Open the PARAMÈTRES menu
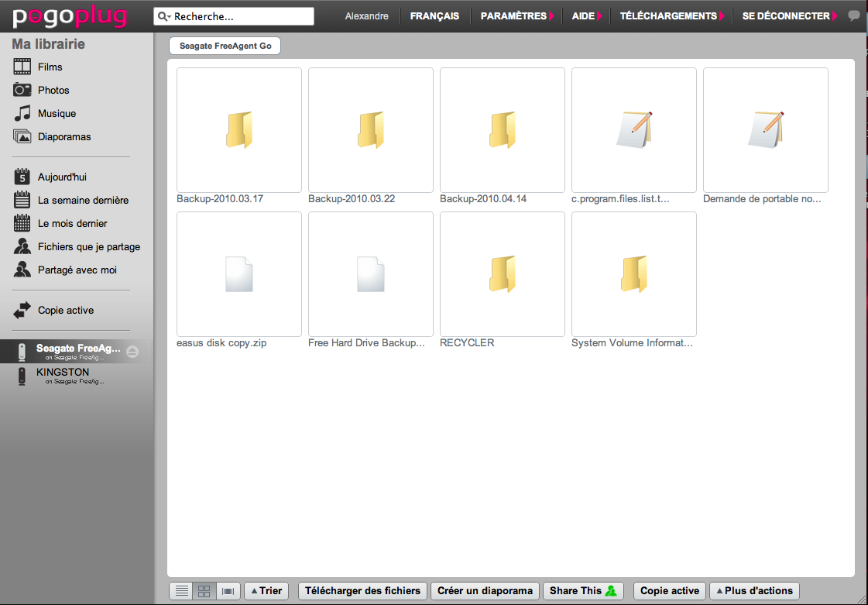The image size is (868, 605). click(x=517, y=16)
